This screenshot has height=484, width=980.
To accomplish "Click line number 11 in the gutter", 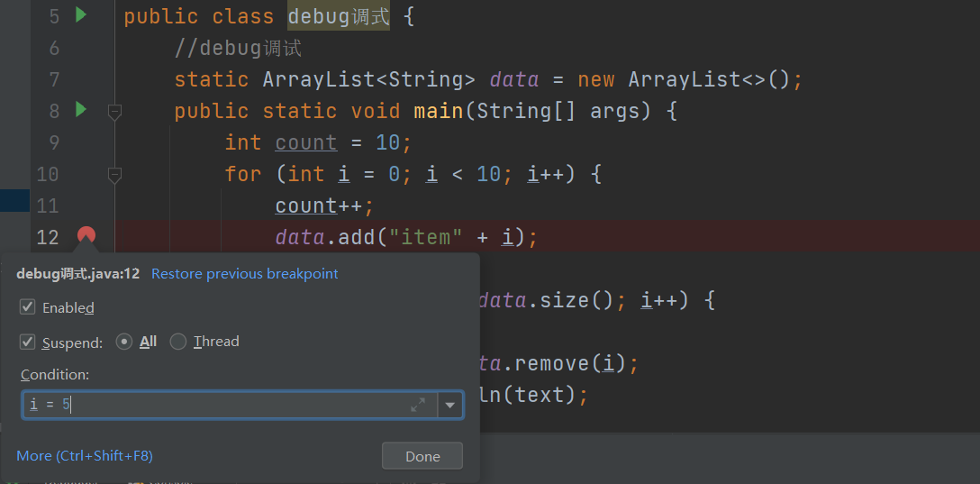I will click(48, 205).
